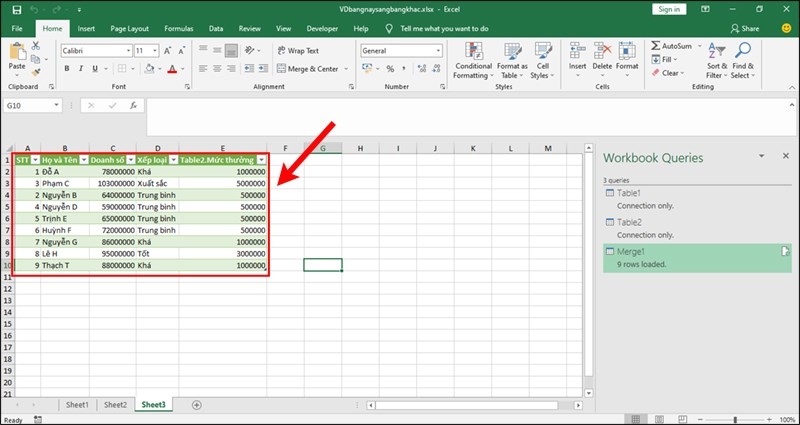Toggle Underline formatting

point(94,68)
